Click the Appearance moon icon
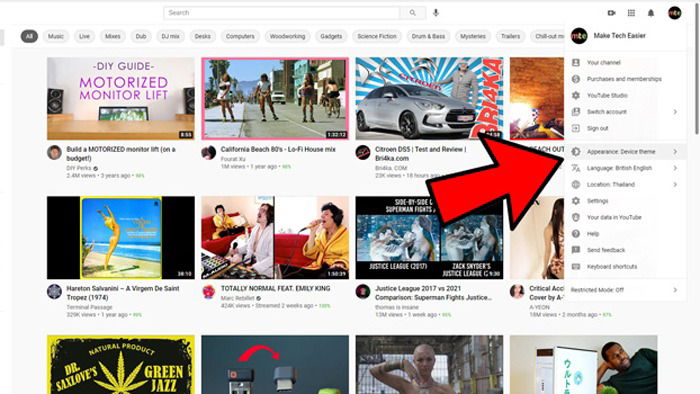The width and height of the screenshot is (700, 394). point(576,152)
